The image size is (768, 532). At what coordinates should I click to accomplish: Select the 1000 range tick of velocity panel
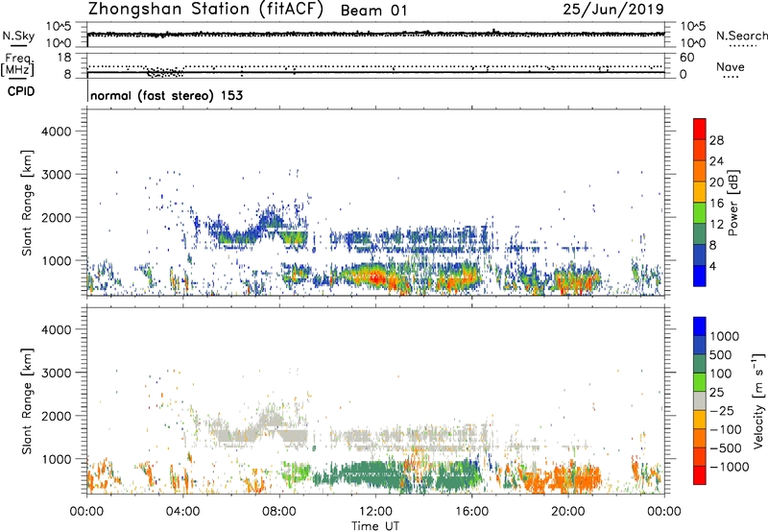[x=56, y=459]
